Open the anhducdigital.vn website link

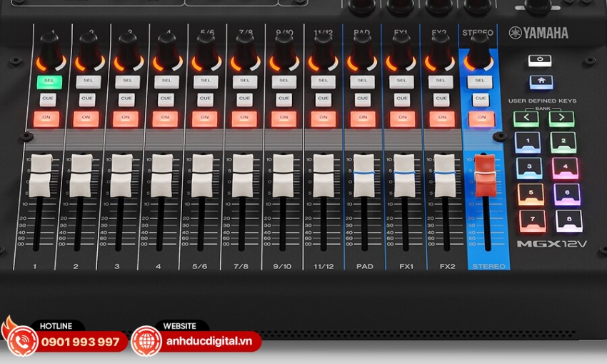(210, 342)
